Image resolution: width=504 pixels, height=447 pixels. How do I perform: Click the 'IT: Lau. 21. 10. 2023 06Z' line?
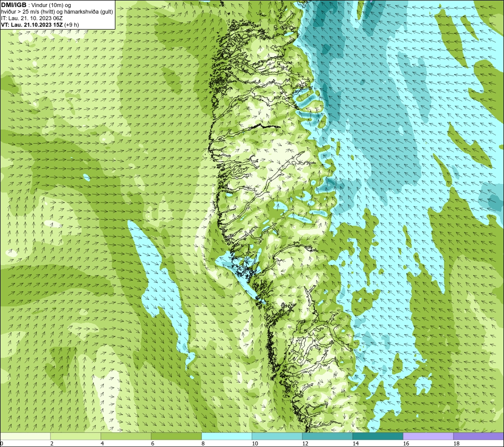(x=32, y=18)
